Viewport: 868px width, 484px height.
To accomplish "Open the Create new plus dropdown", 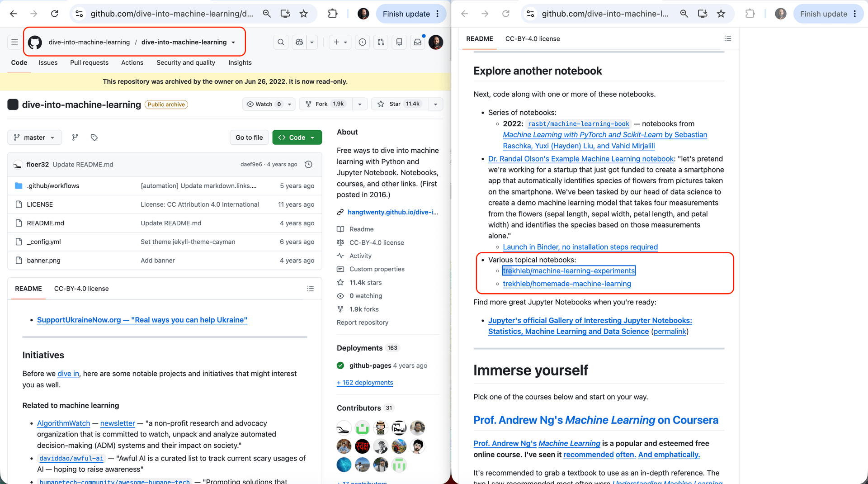I will click(x=340, y=42).
